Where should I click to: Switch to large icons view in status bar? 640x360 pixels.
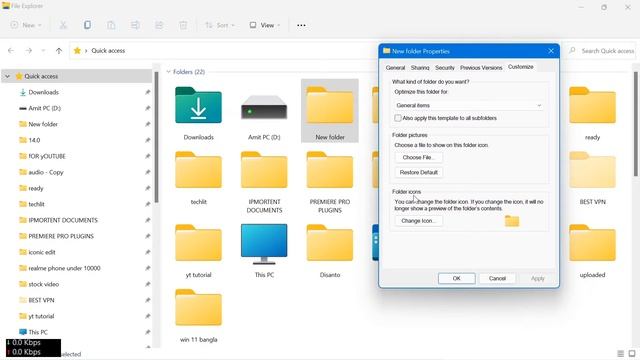632,353
